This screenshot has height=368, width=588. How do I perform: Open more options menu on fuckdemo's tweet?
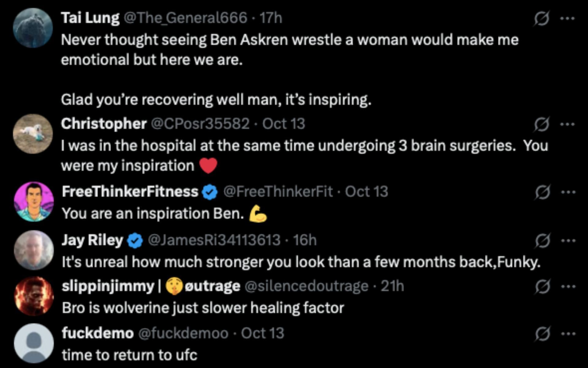(568, 334)
